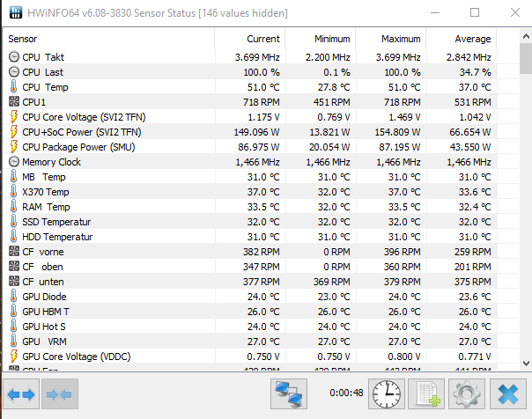The width and height of the screenshot is (532, 419).
Task: Click the GPU VRM thermometer icon
Action: click(x=13, y=341)
